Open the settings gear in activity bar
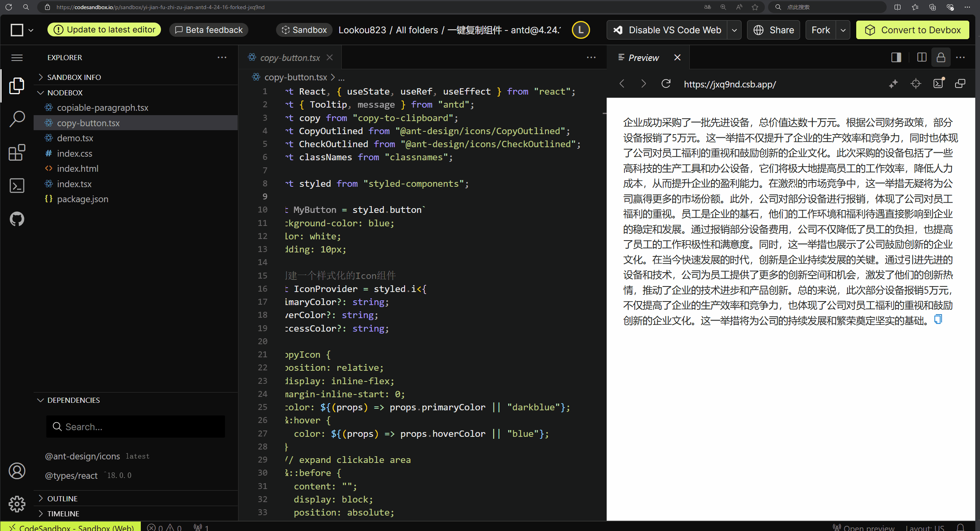The width and height of the screenshot is (980, 531). (x=17, y=504)
